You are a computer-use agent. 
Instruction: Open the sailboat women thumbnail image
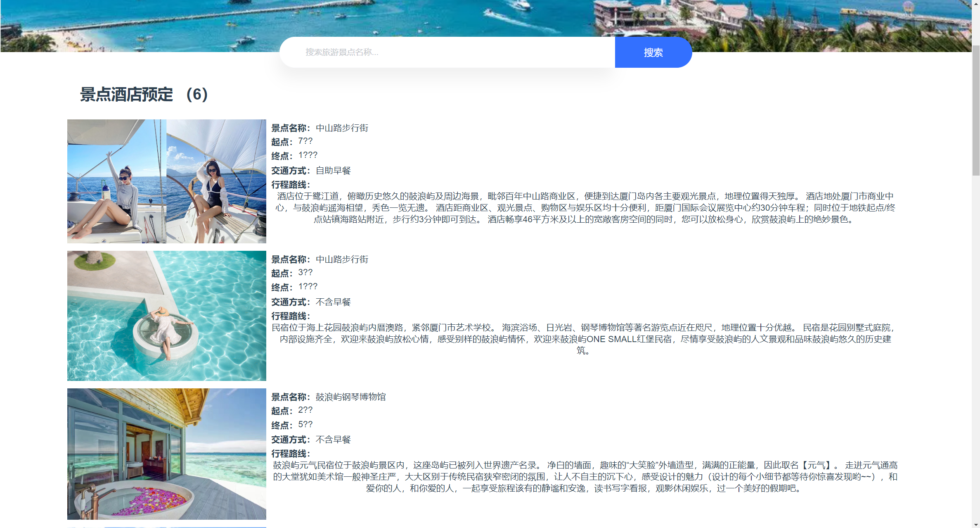point(166,181)
